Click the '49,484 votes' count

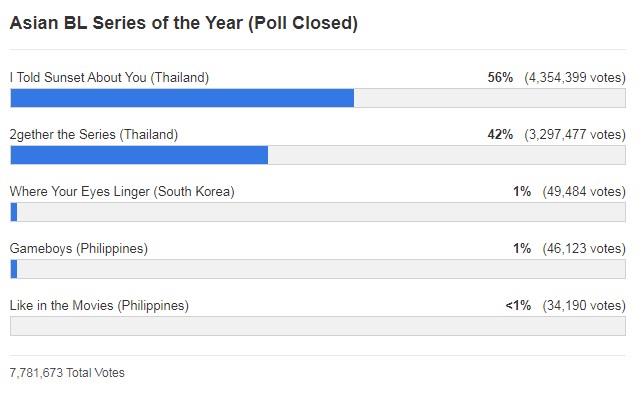point(584,191)
